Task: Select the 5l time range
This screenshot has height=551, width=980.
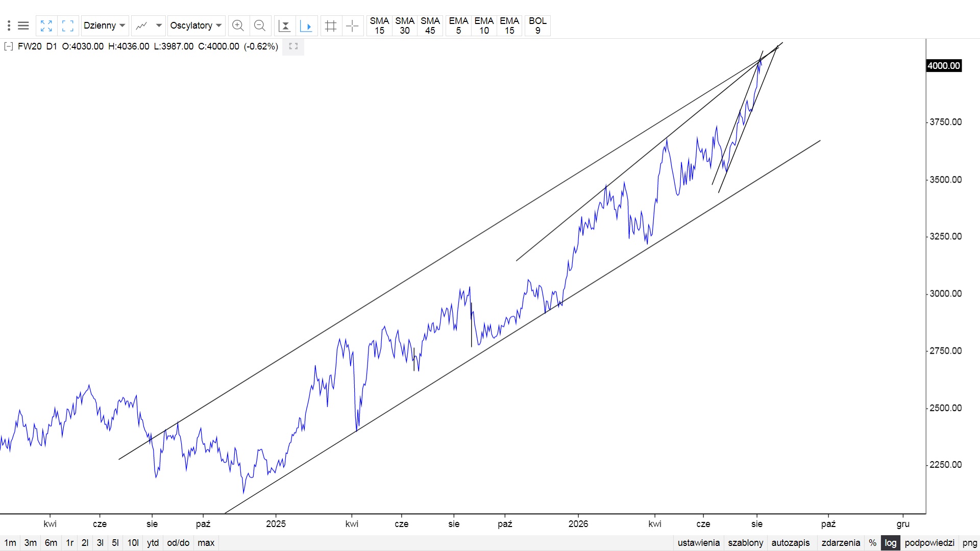Action: pyautogui.click(x=115, y=543)
